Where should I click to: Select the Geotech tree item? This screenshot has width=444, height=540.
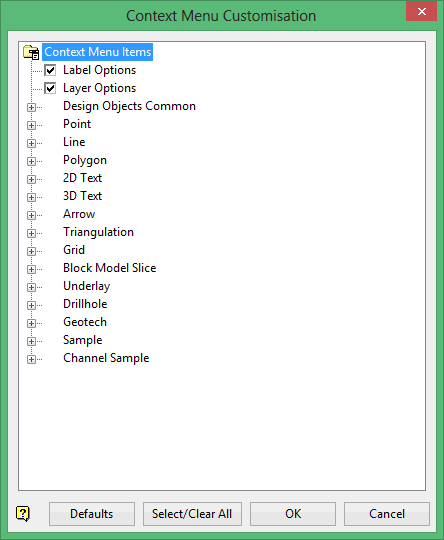[x=85, y=322]
